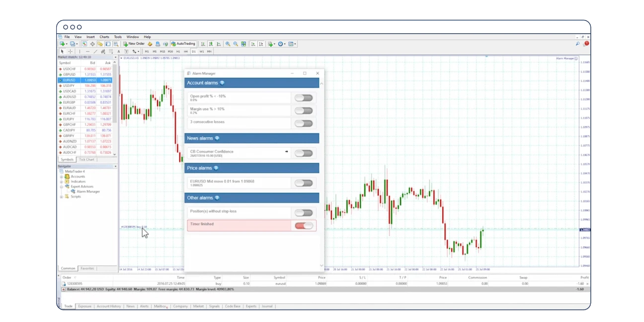
Task: Toggle the EURUSD Mid move alarm switch
Action: [x=304, y=183]
